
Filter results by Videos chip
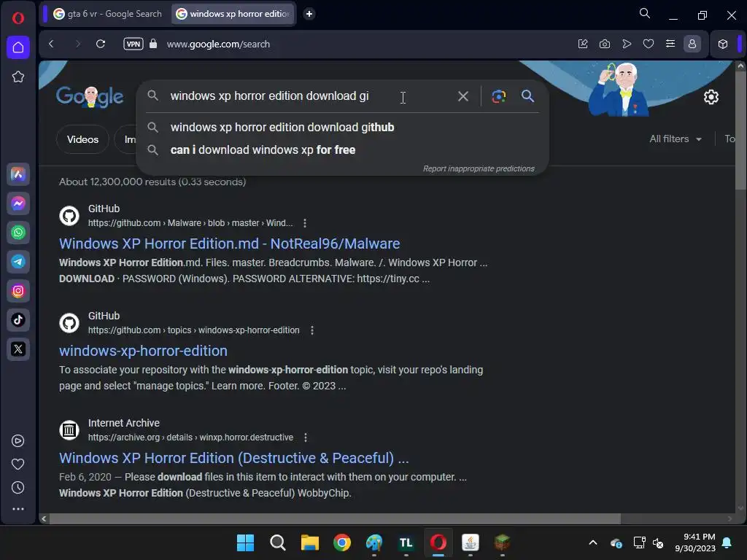(x=82, y=139)
